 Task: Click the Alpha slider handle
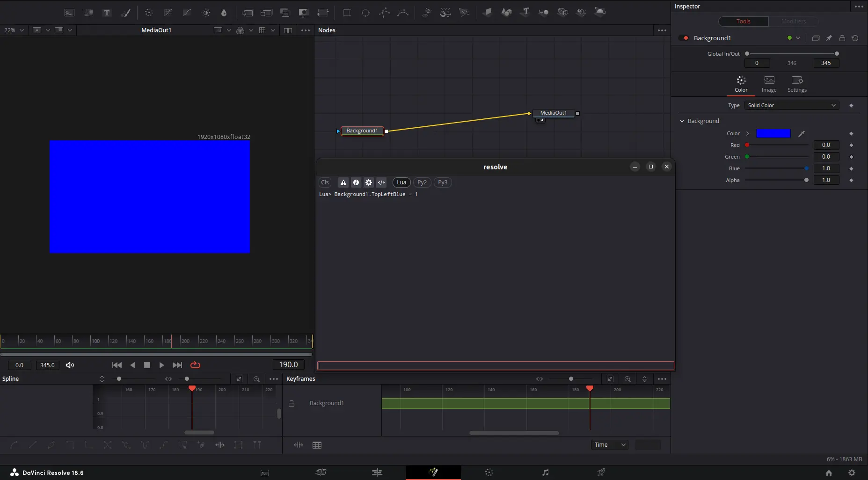point(806,180)
